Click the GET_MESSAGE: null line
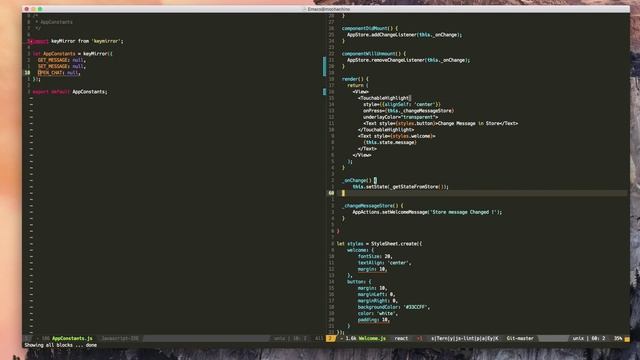Image resolution: width=640 pixels, height=360 pixels. click(x=62, y=60)
